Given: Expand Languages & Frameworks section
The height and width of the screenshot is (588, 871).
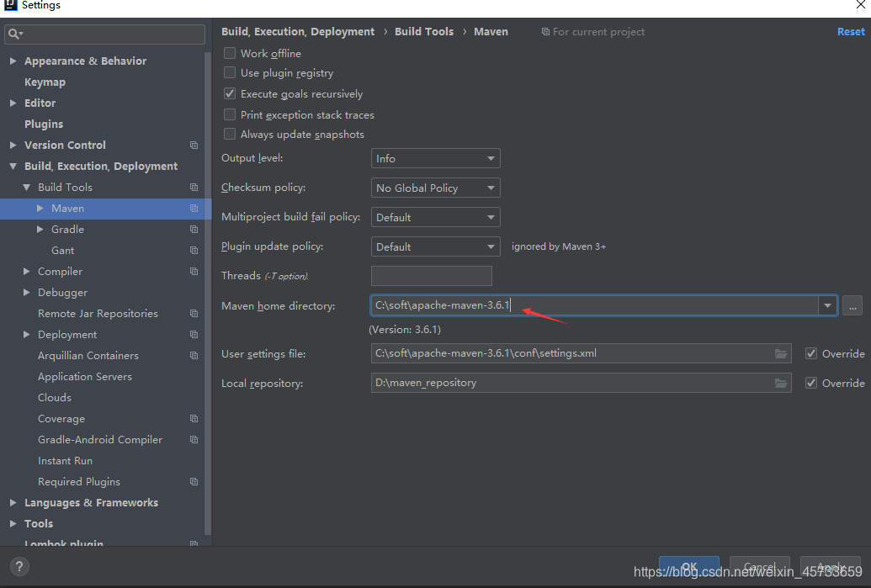Looking at the screenshot, I should (x=13, y=502).
